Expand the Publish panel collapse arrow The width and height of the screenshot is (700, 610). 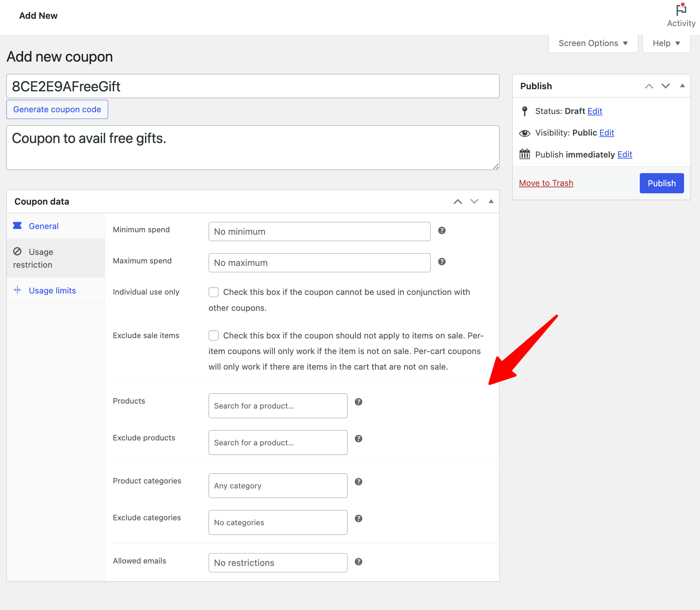point(682,85)
